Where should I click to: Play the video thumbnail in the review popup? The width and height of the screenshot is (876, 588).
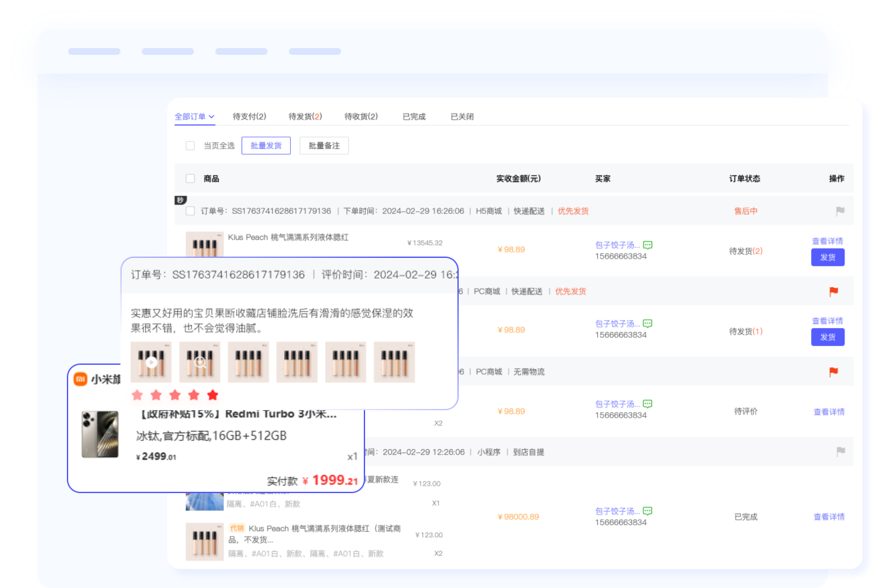[x=151, y=362]
